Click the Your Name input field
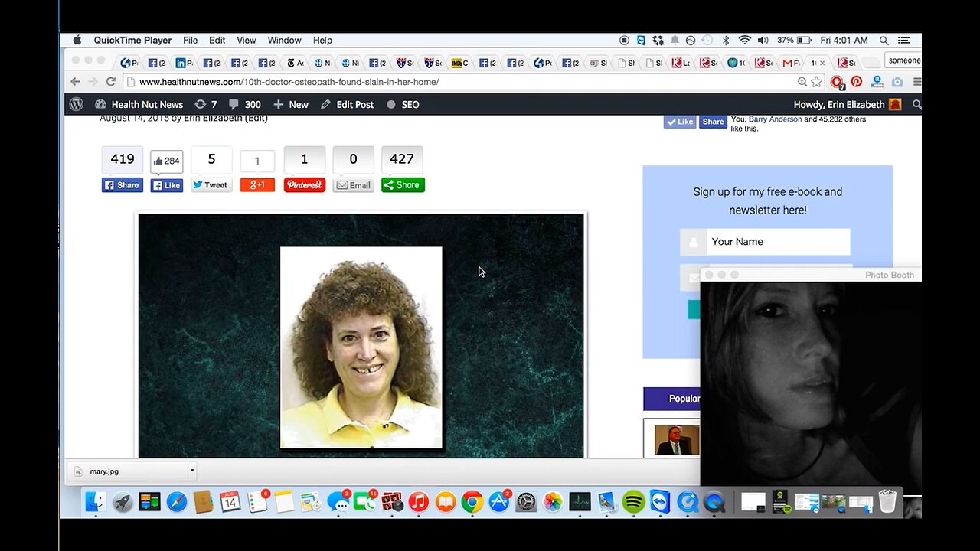Viewport: 980px width, 551px height. [766, 242]
